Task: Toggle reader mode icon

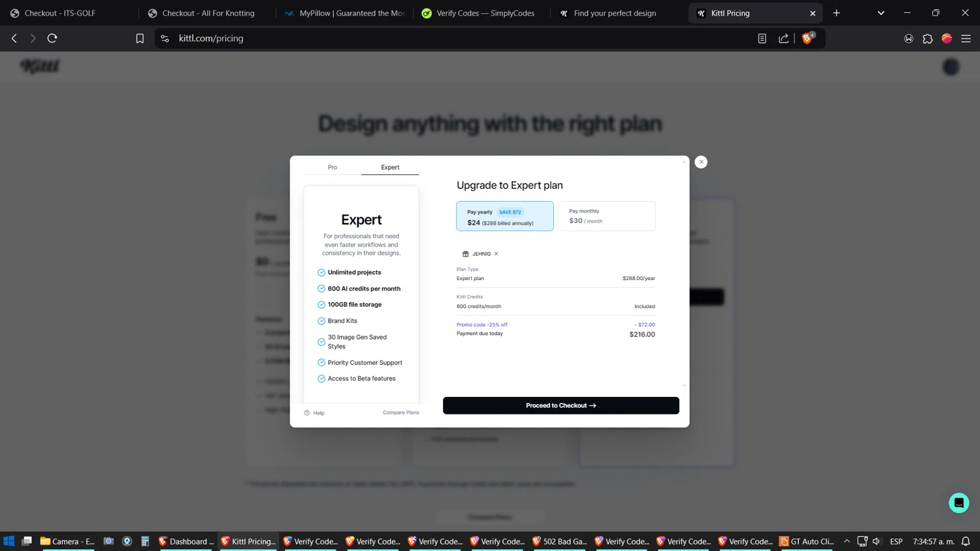Action: (x=762, y=39)
